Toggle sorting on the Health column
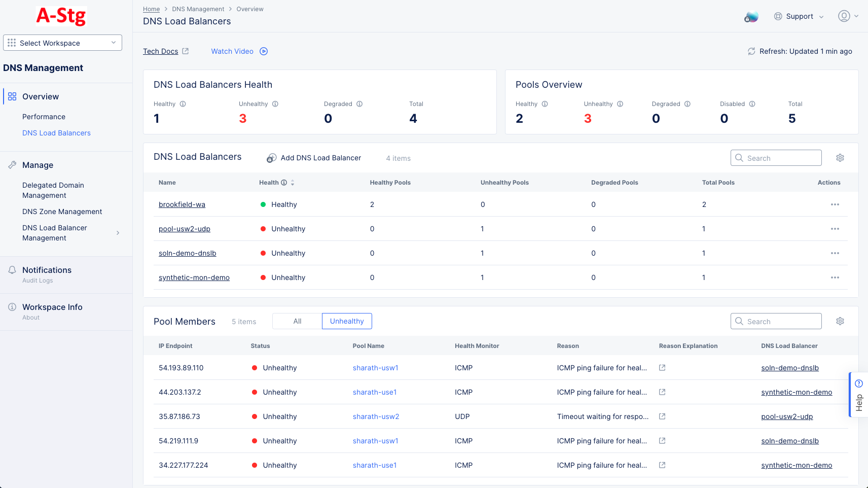868x488 pixels. (294, 182)
